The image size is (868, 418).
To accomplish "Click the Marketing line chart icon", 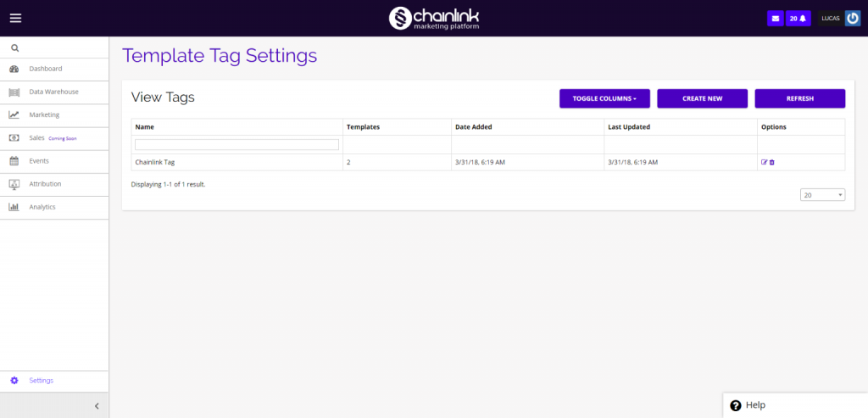I will click(14, 115).
